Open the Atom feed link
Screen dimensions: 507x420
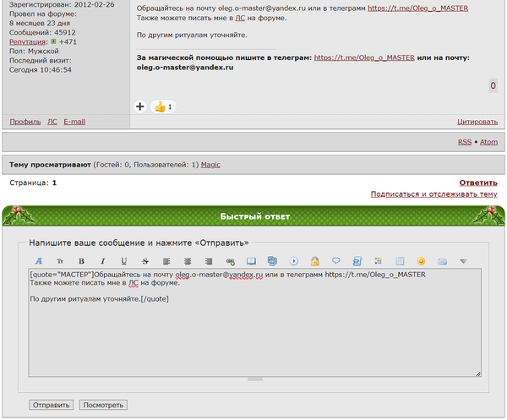pyautogui.click(x=488, y=142)
